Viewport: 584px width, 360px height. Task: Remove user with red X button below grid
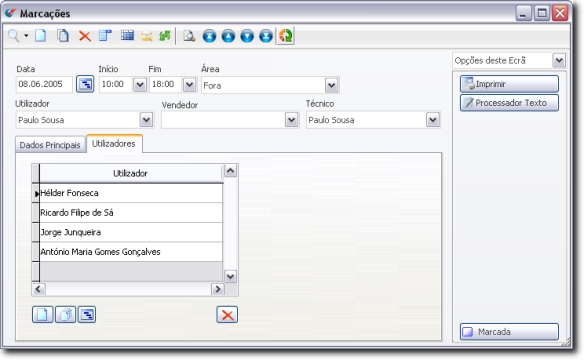[x=227, y=315]
